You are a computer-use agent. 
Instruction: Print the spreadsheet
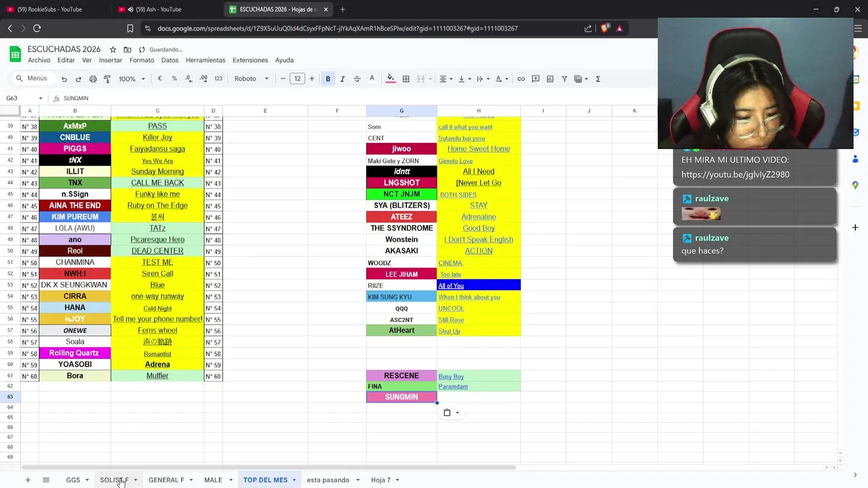coord(92,79)
